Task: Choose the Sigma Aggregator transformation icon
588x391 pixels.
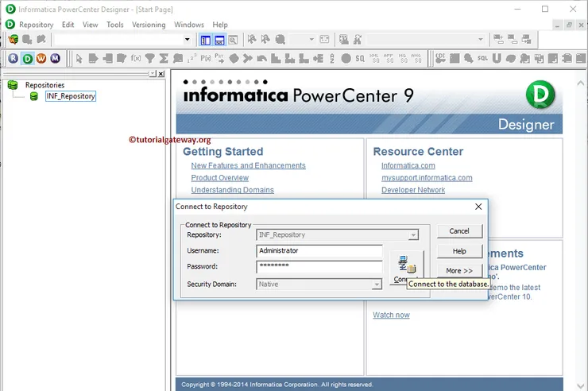Action: [x=164, y=59]
